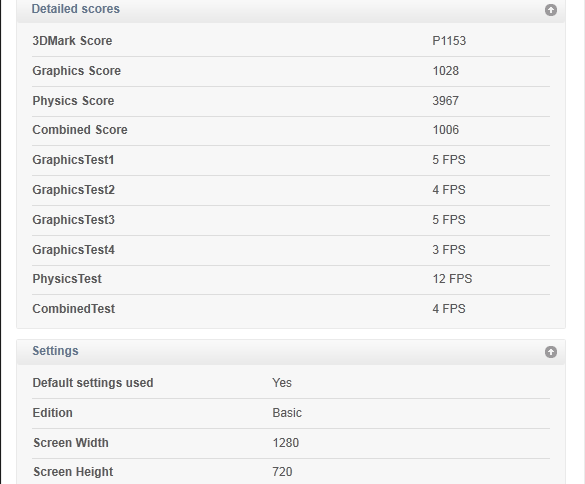Select the CombinedTest row label
The image size is (585, 484).
click(73, 309)
